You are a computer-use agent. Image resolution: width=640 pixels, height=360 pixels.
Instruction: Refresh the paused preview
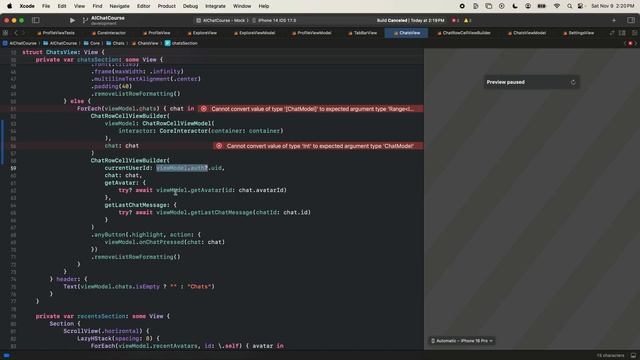click(573, 82)
